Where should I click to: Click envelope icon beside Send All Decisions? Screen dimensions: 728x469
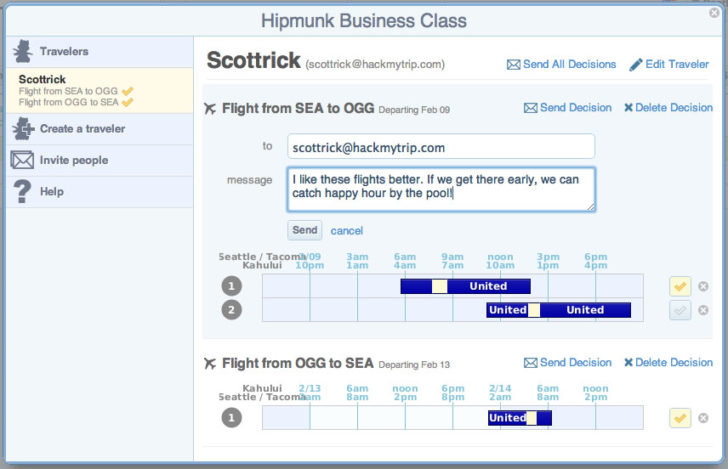click(x=513, y=65)
